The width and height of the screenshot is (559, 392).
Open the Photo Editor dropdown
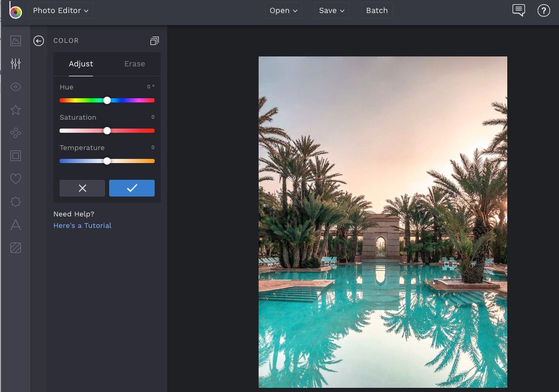(x=60, y=10)
